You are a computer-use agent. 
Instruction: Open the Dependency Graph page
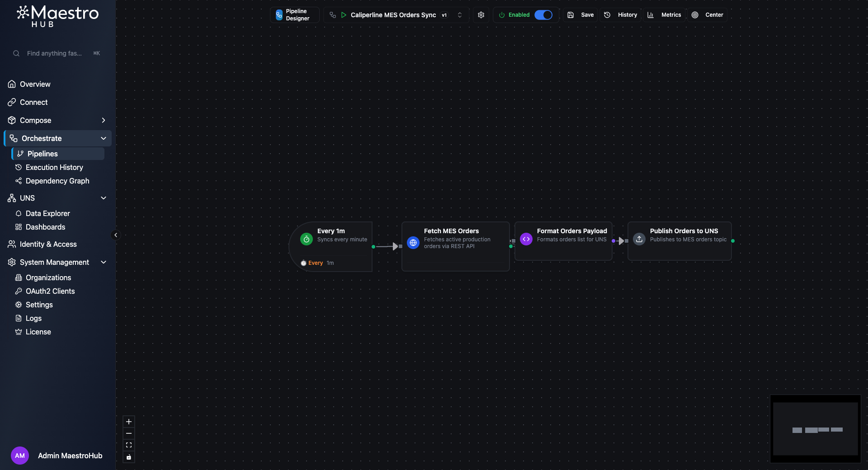(57, 181)
